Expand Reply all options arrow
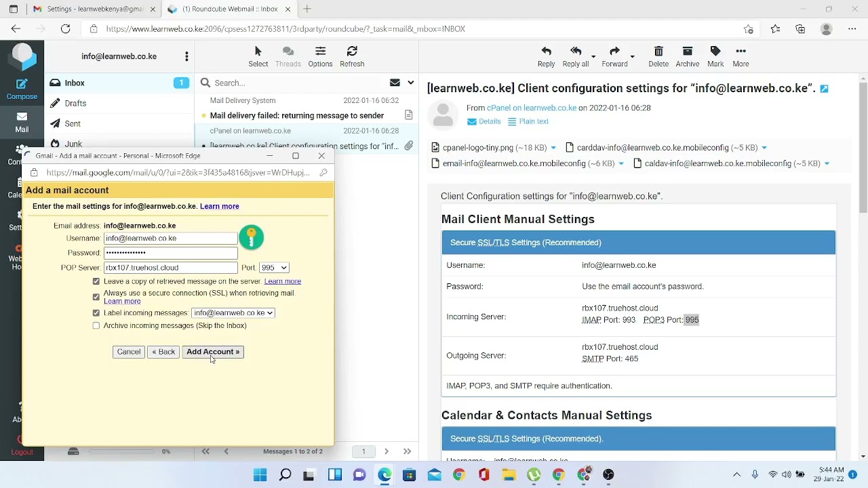Screen dimensions: 868x488 pos(593,57)
